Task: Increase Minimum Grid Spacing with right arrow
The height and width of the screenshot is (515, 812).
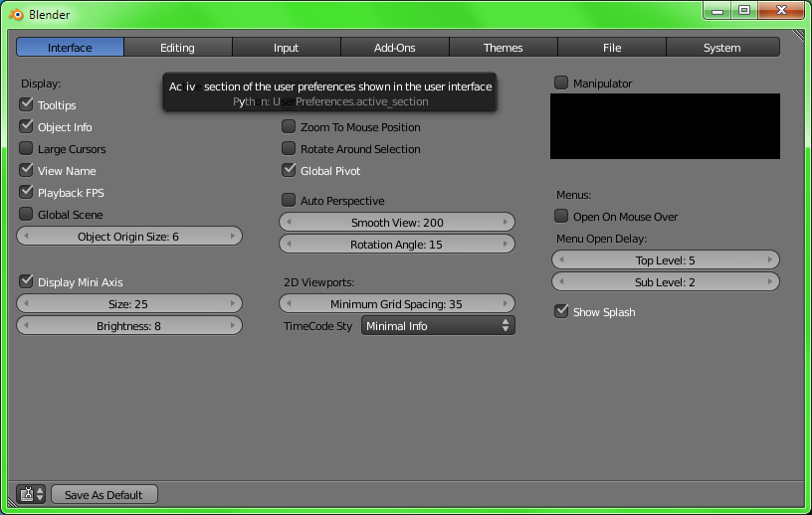Action: pyautogui.click(x=506, y=303)
